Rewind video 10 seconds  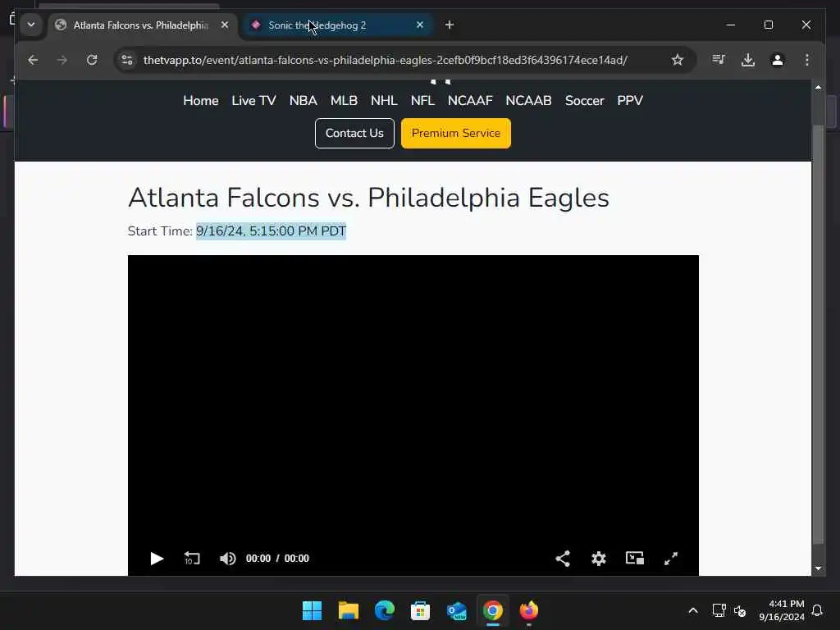click(x=192, y=558)
